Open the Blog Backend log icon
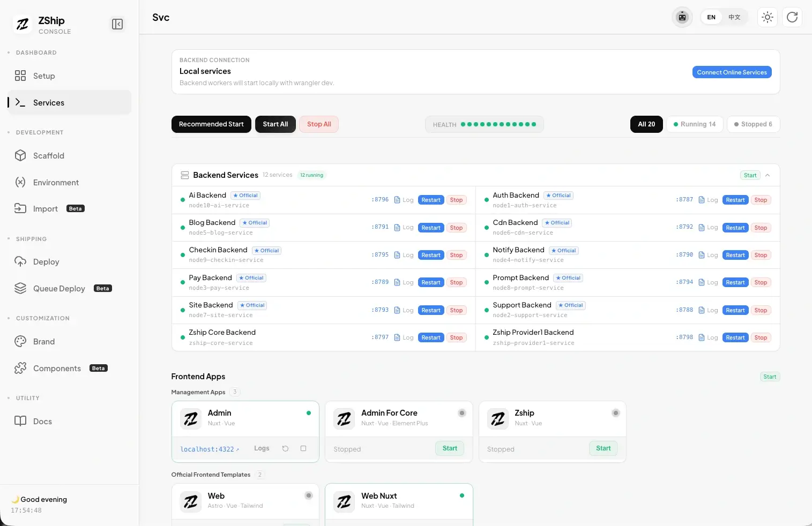This screenshot has height=526, width=812. tap(397, 228)
